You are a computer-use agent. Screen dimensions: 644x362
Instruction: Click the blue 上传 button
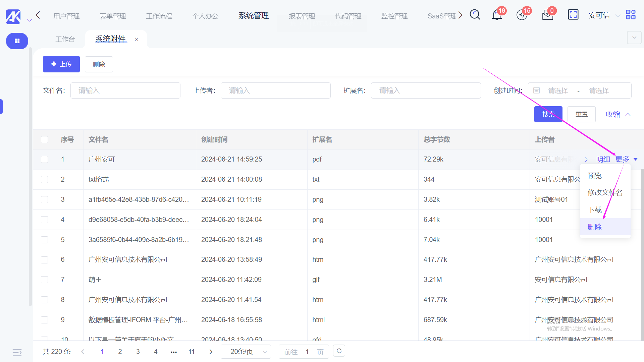click(61, 64)
